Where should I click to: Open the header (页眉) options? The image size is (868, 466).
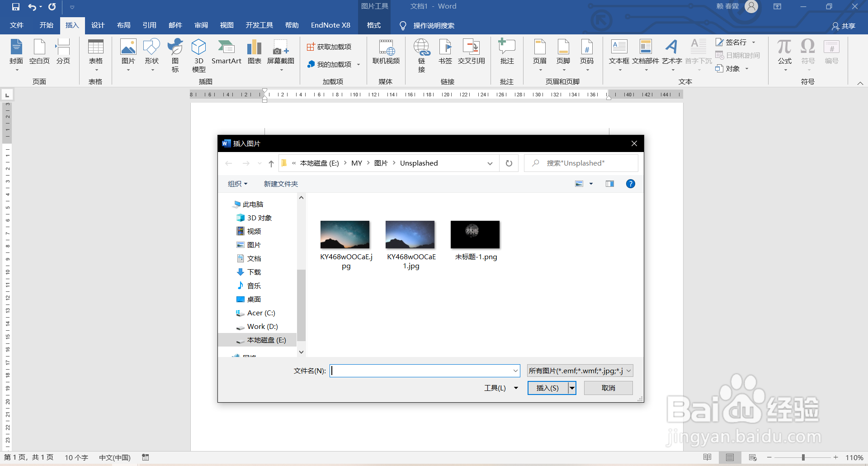540,55
